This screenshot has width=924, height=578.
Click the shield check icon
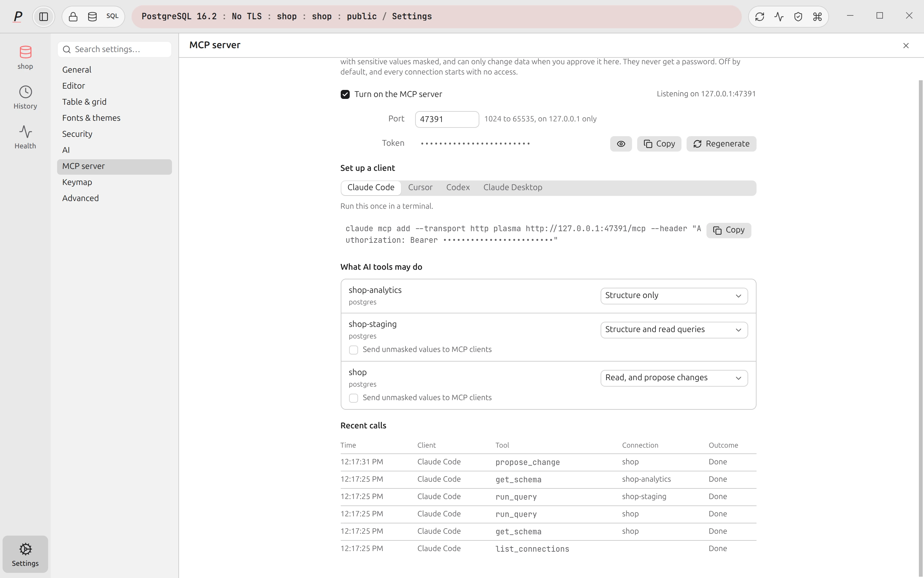click(798, 16)
